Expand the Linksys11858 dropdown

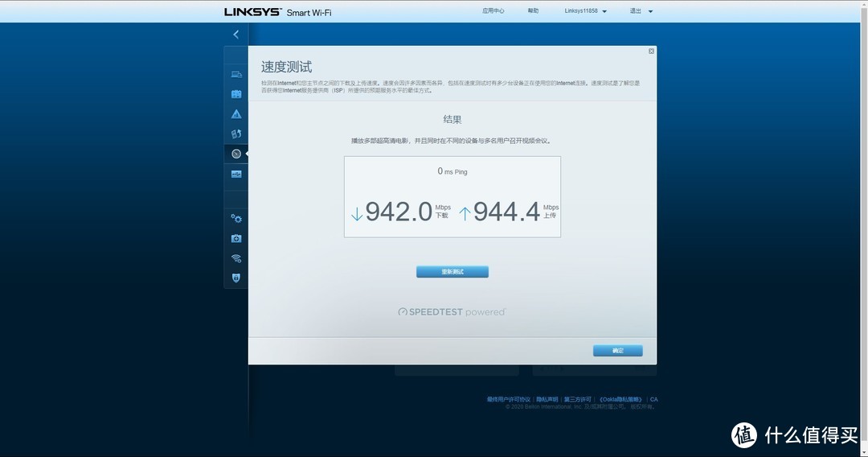click(x=586, y=11)
